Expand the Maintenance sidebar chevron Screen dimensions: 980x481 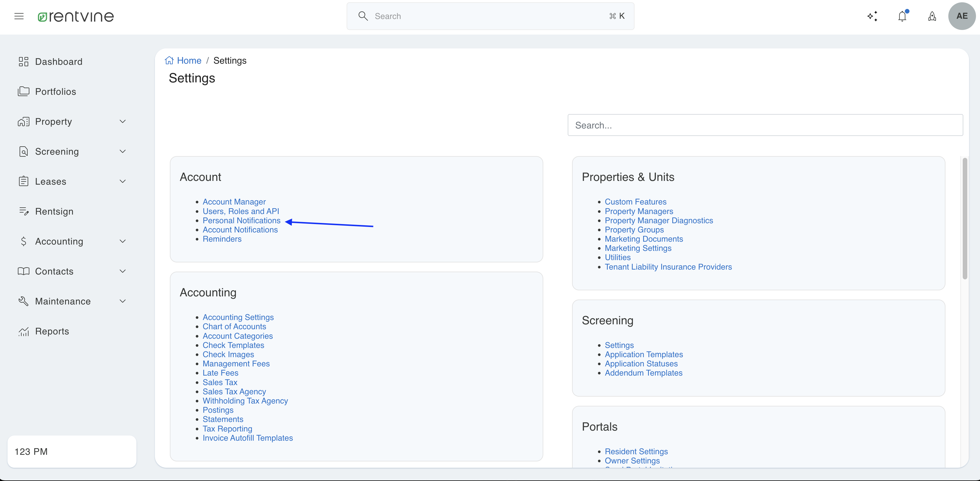[x=123, y=301]
